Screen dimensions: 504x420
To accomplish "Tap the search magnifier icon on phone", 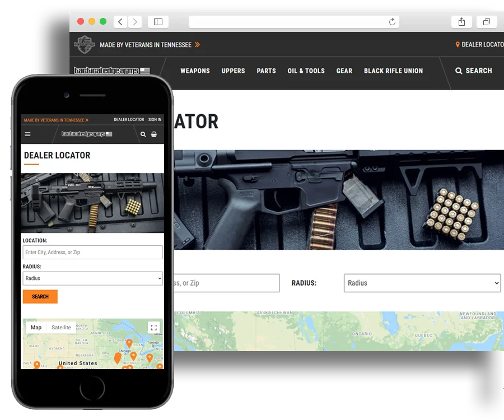I will click(143, 134).
